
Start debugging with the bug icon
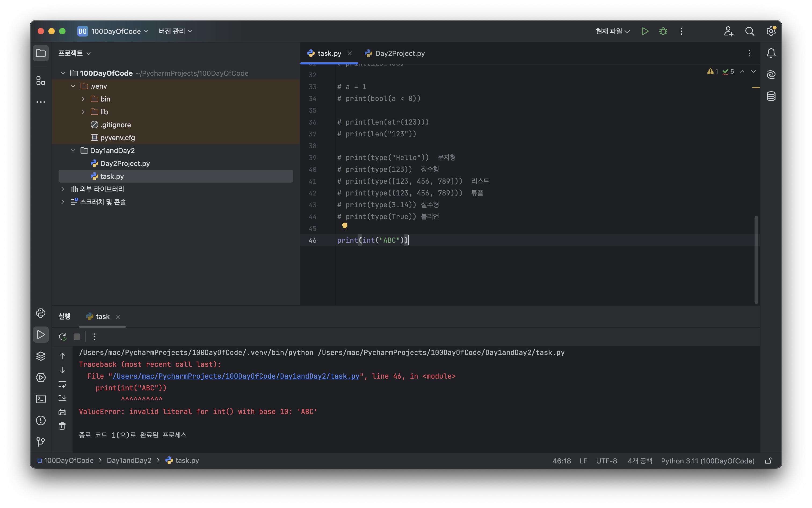[x=663, y=31]
